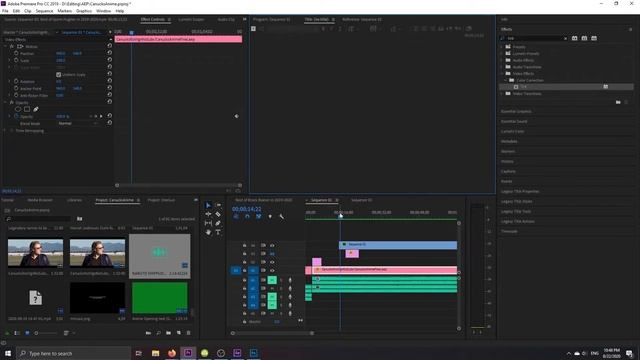Select the Pen tool in timeline toolbar

218,223
